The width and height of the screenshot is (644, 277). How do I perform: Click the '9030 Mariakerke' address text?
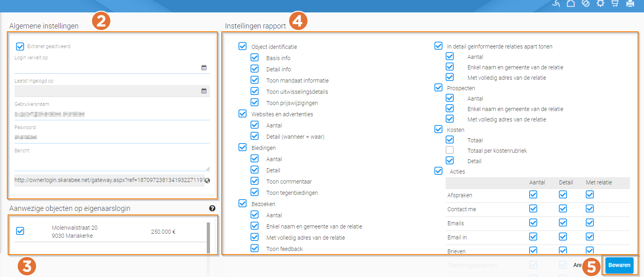72,236
